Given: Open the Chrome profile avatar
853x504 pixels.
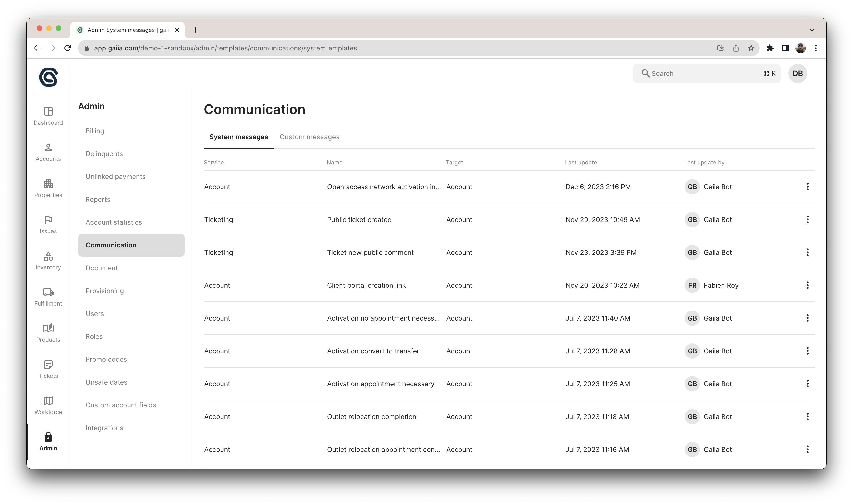Looking at the screenshot, I should (x=800, y=48).
